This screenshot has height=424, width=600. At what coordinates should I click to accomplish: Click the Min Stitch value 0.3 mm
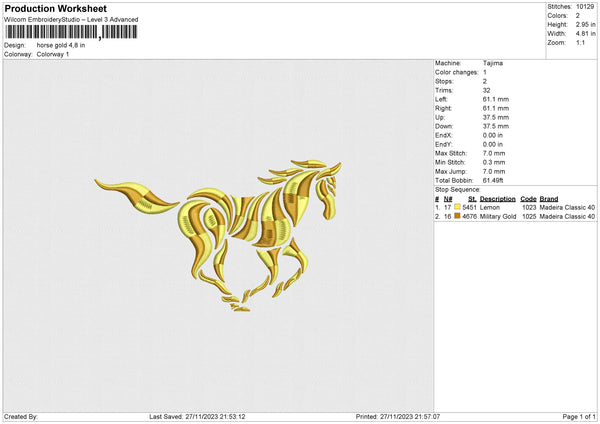[494, 162]
